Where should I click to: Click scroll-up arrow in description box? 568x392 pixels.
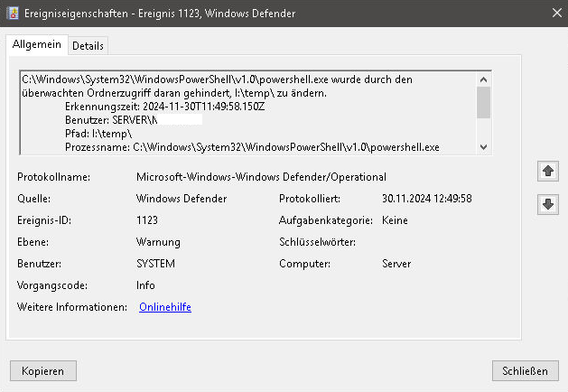click(483, 79)
